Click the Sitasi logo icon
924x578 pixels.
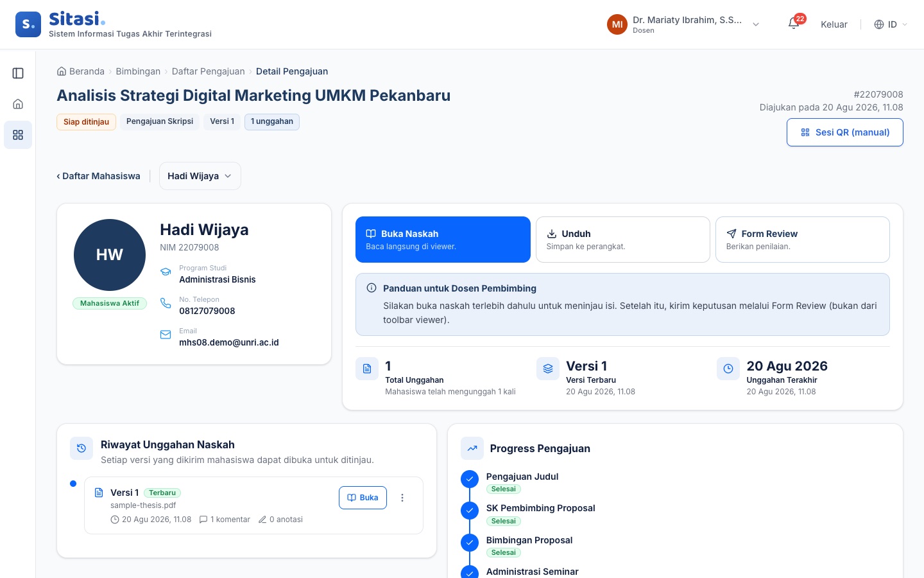click(28, 24)
